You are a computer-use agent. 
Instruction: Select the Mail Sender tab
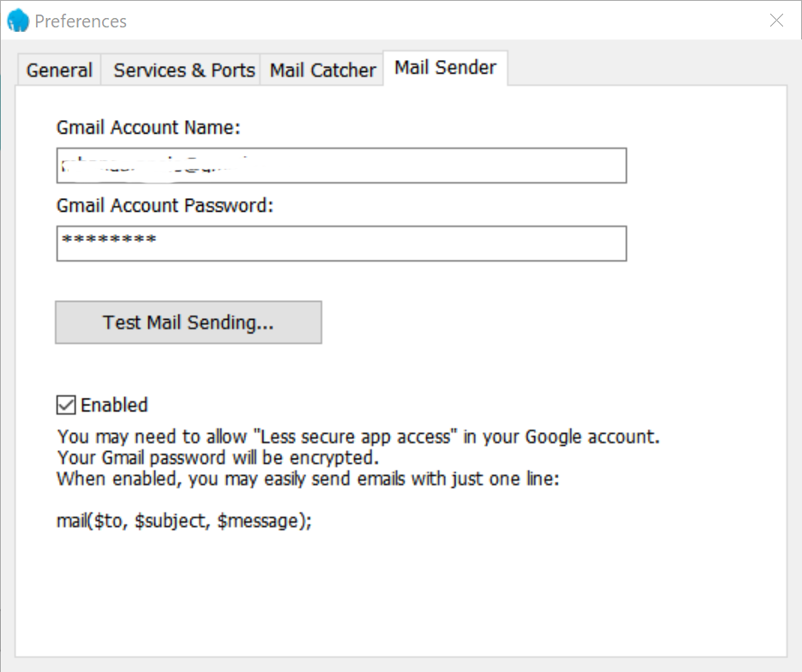tap(445, 69)
